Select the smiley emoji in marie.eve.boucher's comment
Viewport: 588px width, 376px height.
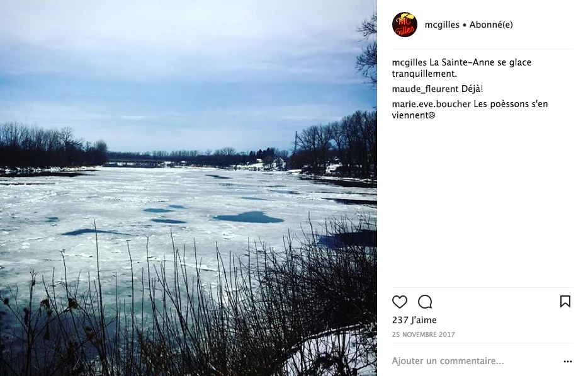pyautogui.click(x=432, y=116)
